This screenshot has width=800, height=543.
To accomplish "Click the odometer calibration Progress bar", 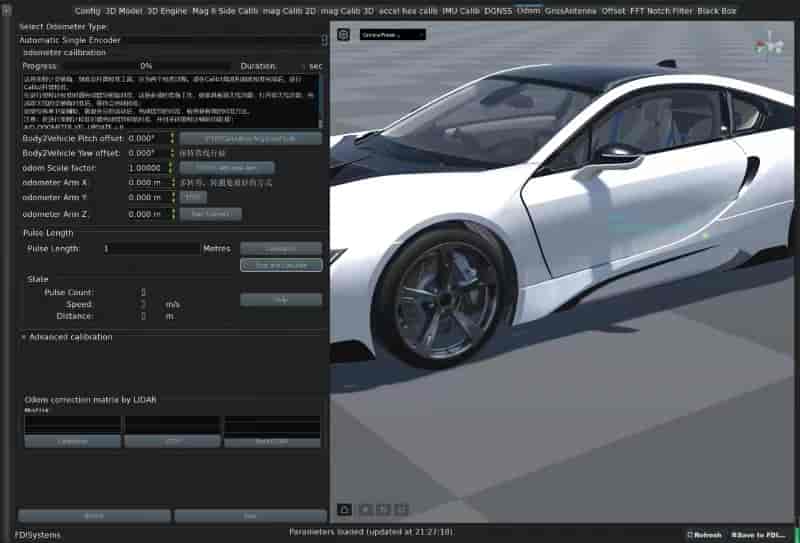I will click(146, 66).
